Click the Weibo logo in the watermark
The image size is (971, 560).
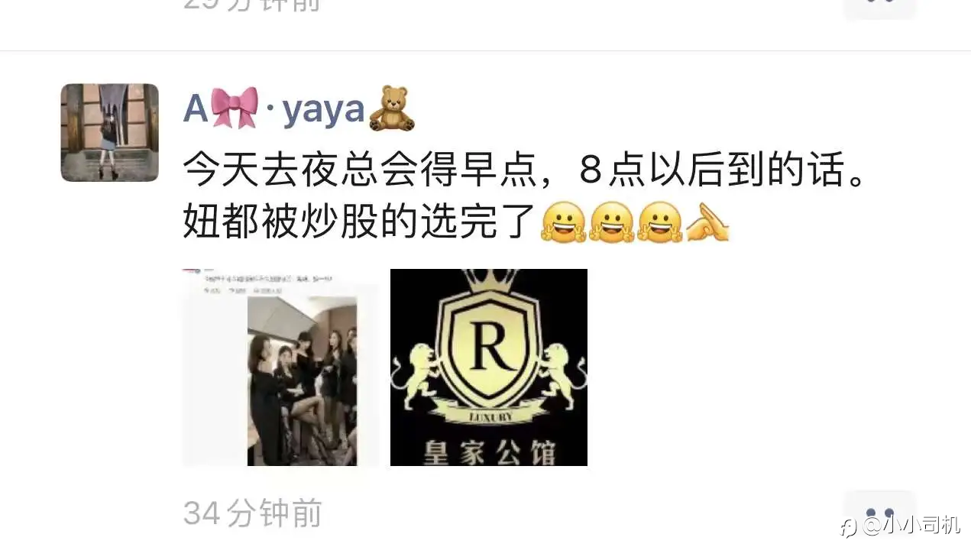(850, 526)
